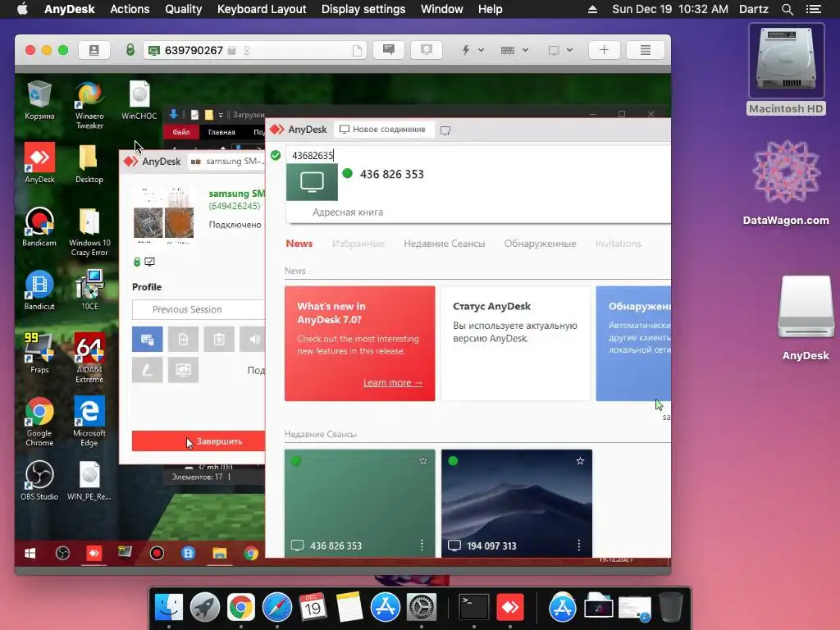Toggle sound transmission permission
Viewport: 840px width, 630px height.
coord(253,339)
